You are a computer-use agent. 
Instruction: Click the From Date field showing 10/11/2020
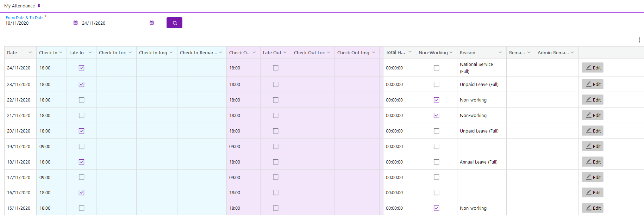coord(37,23)
